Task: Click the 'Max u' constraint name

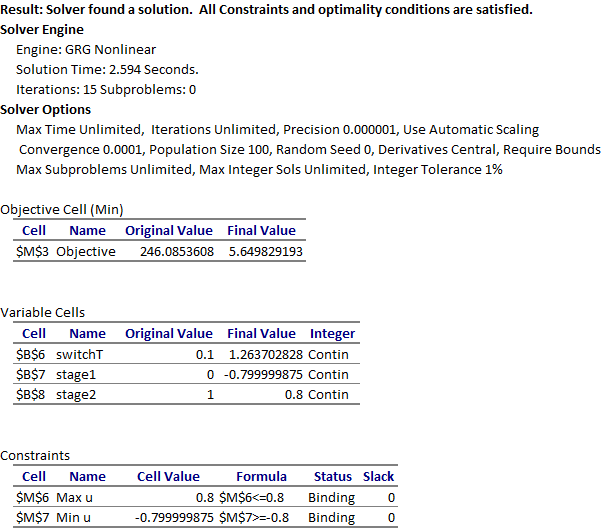Action: point(74,498)
